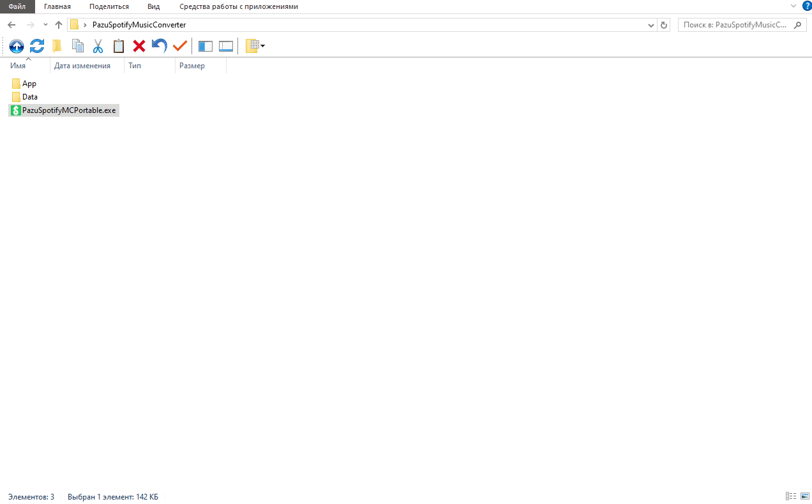812x504 pixels.
Task: Expand the ribbon with the chevron
Action: [793, 6]
